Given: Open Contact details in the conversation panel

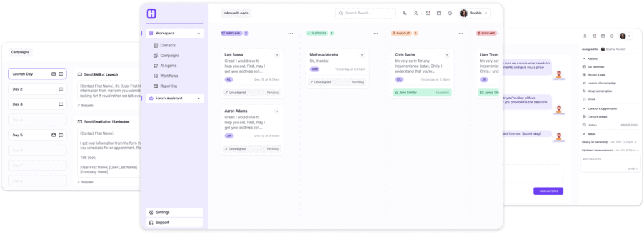Looking at the screenshot, I should coord(595,117).
